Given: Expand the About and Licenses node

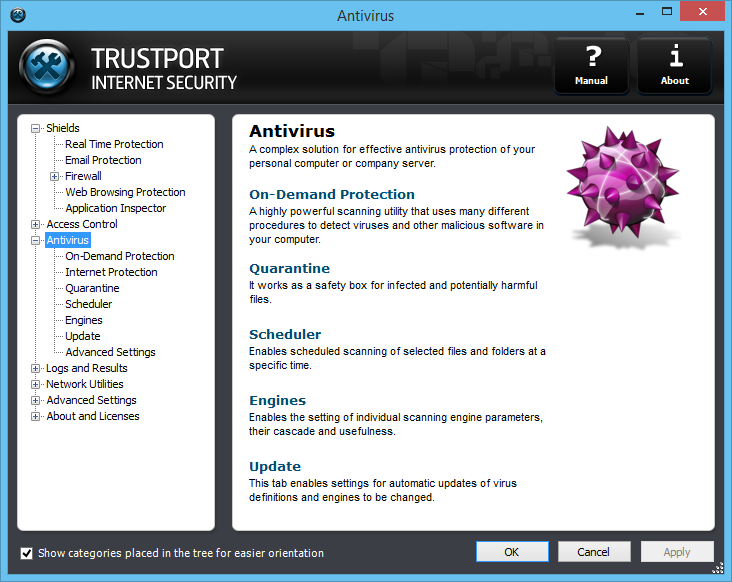Looking at the screenshot, I should [35, 416].
